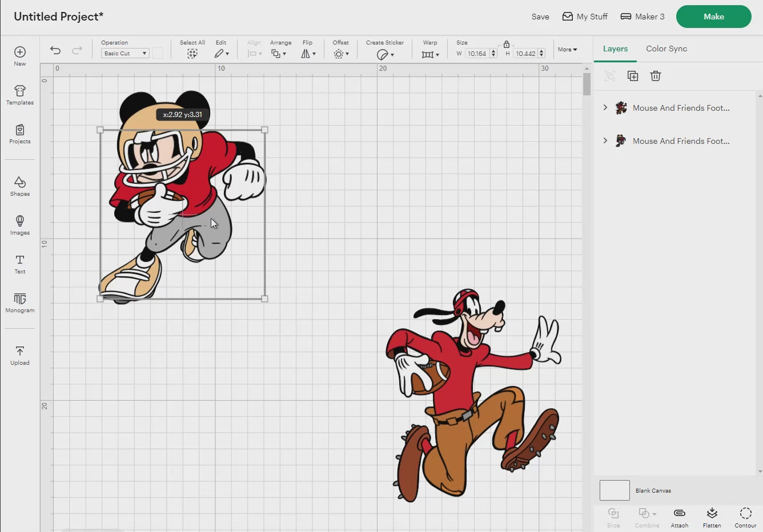Click the operation color swatch
763x532 pixels.
(158, 53)
